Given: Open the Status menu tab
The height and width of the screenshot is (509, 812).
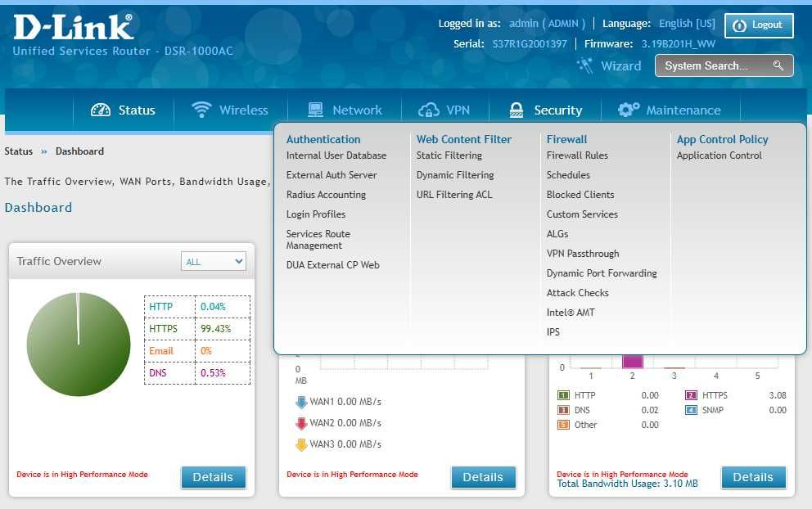Looking at the screenshot, I should point(124,110).
